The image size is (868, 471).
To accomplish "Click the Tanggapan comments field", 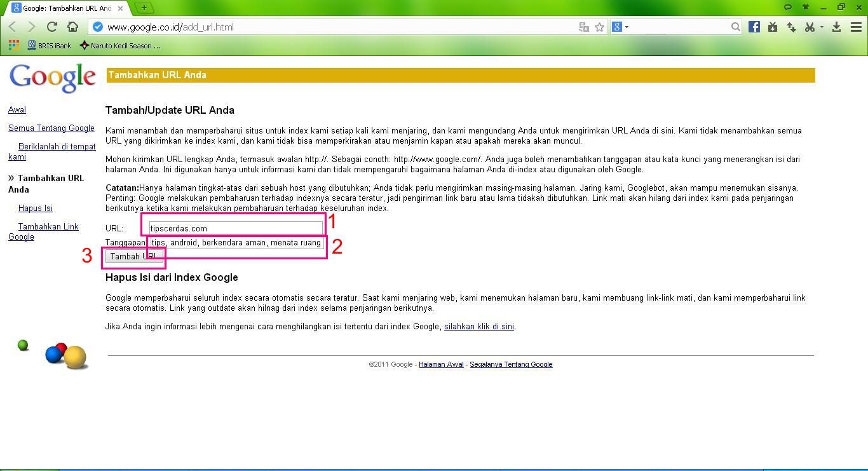I will coord(236,243).
